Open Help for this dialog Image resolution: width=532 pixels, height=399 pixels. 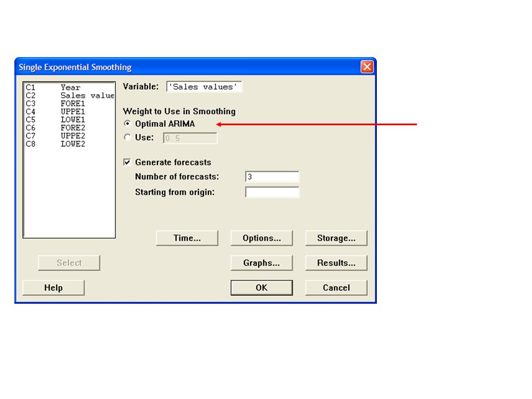[53, 288]
